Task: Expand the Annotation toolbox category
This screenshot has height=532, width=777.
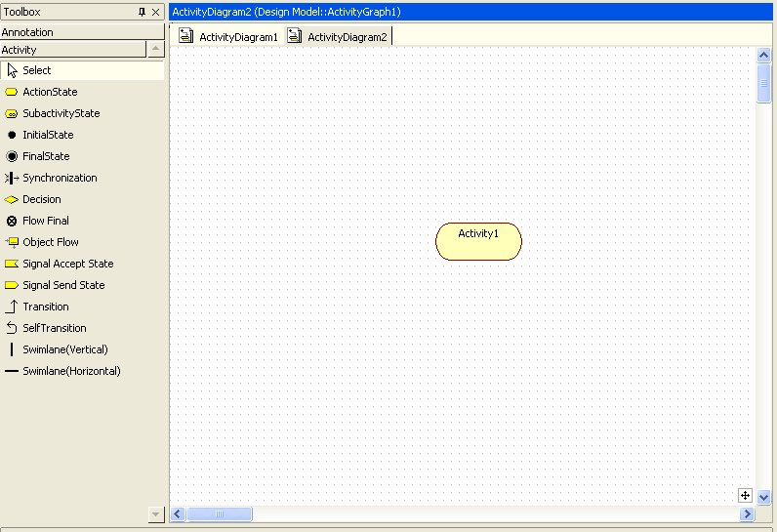Action: (x=82, y=32)
